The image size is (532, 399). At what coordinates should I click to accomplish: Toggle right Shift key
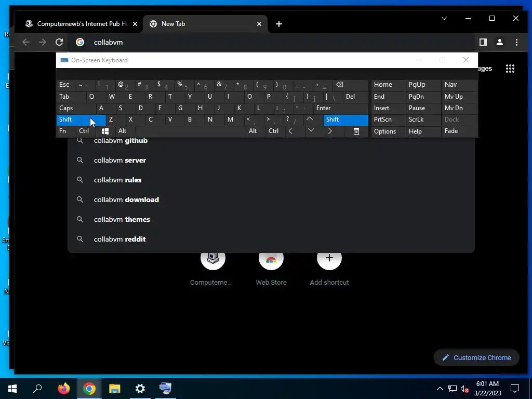point(345,119)
